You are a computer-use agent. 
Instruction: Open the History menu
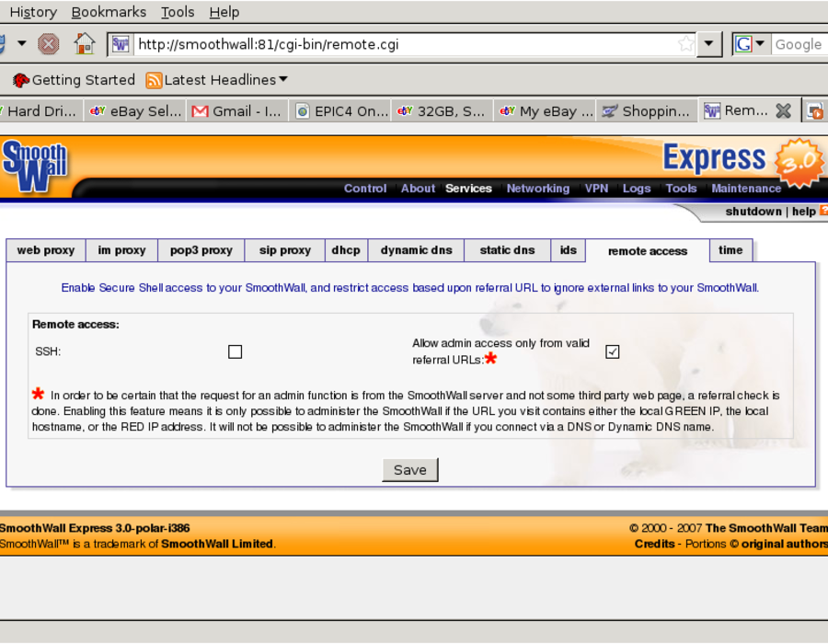coord(33,12)
